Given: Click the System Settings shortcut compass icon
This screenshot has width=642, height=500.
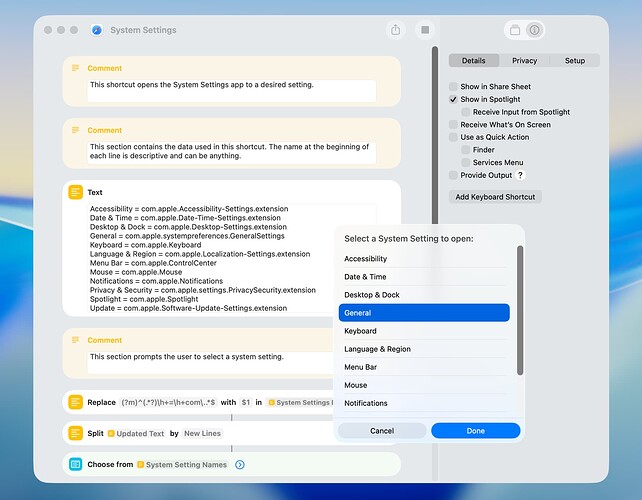Looking at the screenshot, I should point(97,30).
